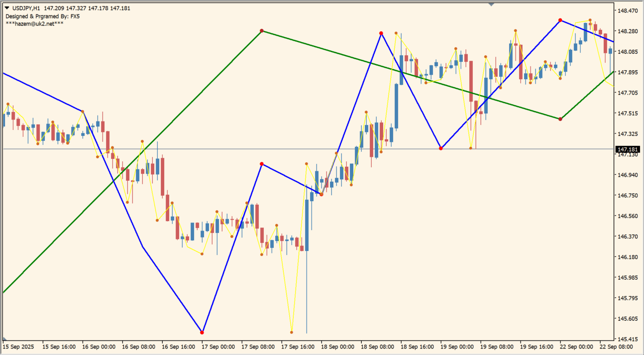
Task: Click the red zigzag low point at 19 Sep 00:00
Action: [441, 148]
